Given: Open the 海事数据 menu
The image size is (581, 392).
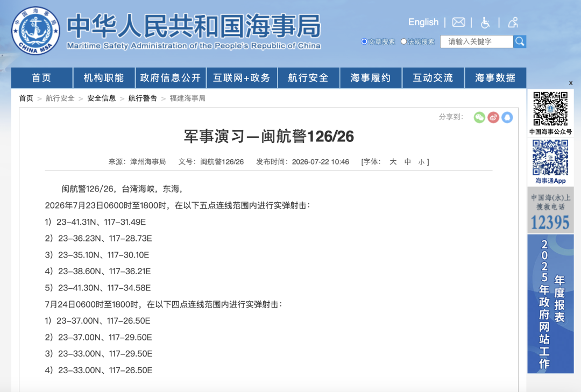Looking at the screenshot, I should click(495, 78).
